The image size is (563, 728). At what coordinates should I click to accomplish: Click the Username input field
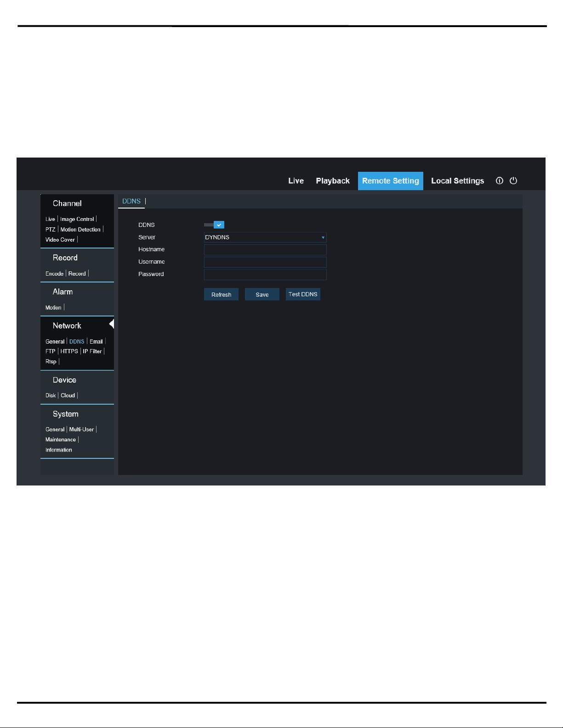point(265,262)
